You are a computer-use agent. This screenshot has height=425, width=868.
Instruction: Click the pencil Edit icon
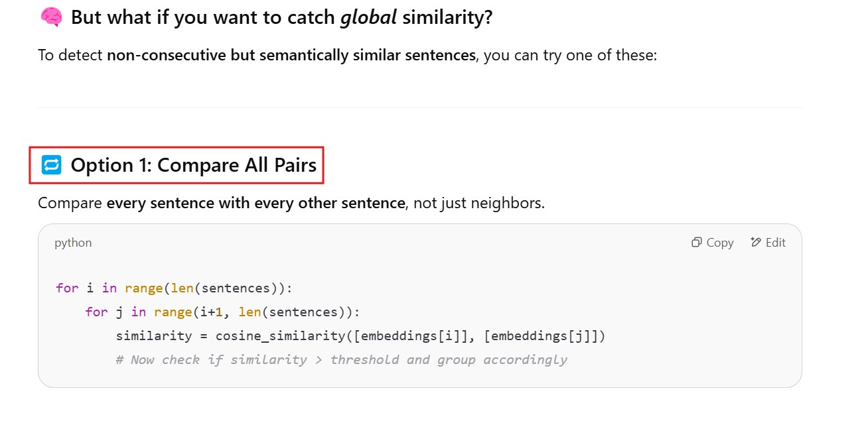756,243
